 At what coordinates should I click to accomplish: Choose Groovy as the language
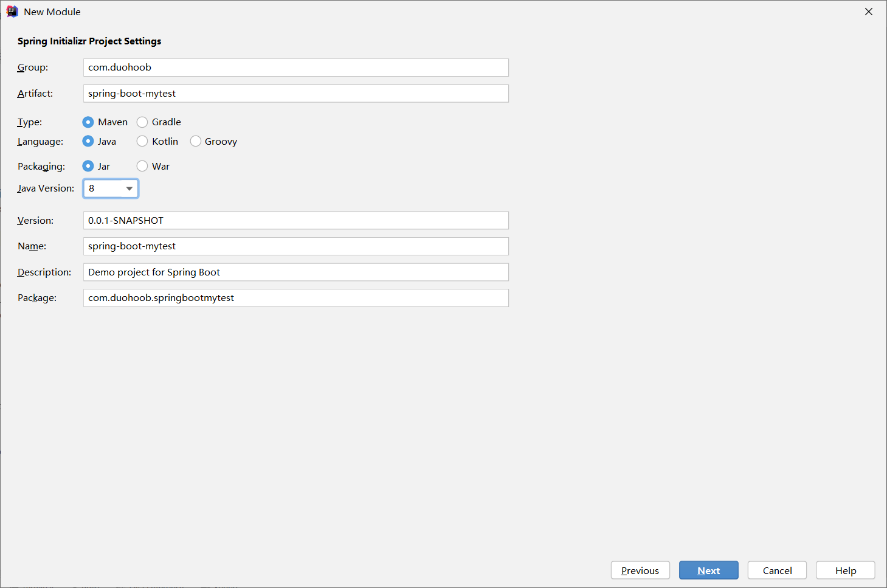(x=213, y=142)
